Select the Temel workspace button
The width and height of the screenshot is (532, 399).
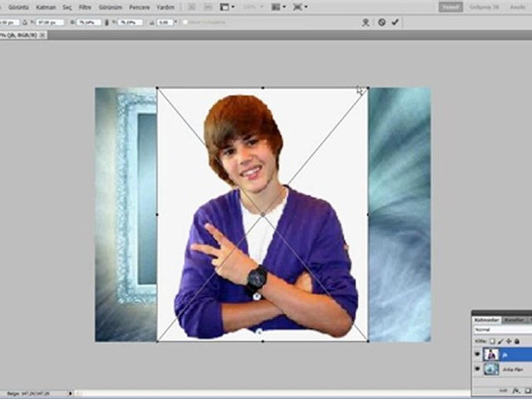pos(451,7)
